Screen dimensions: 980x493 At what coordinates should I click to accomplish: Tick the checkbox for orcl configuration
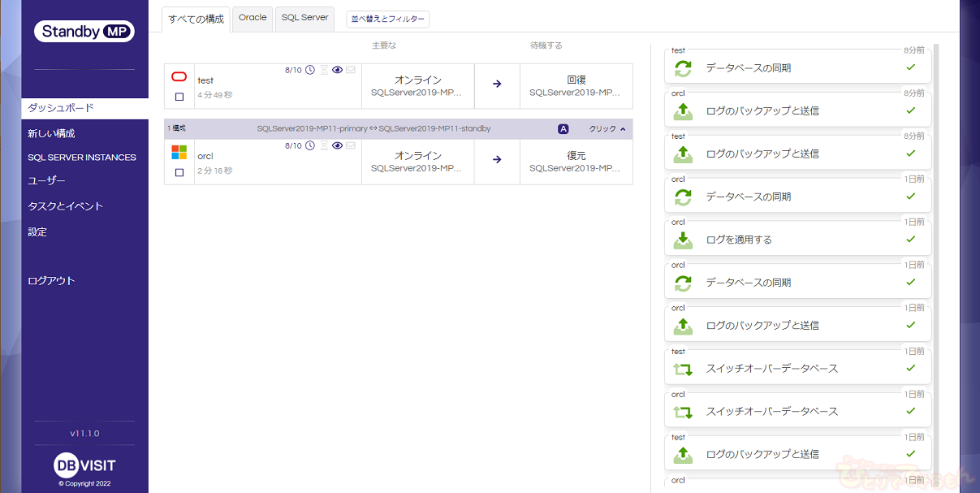179,172
